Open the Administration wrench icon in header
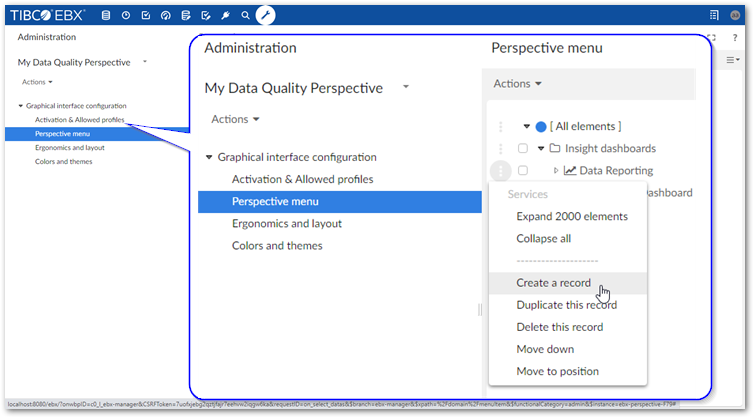 [x=265, y=15]
